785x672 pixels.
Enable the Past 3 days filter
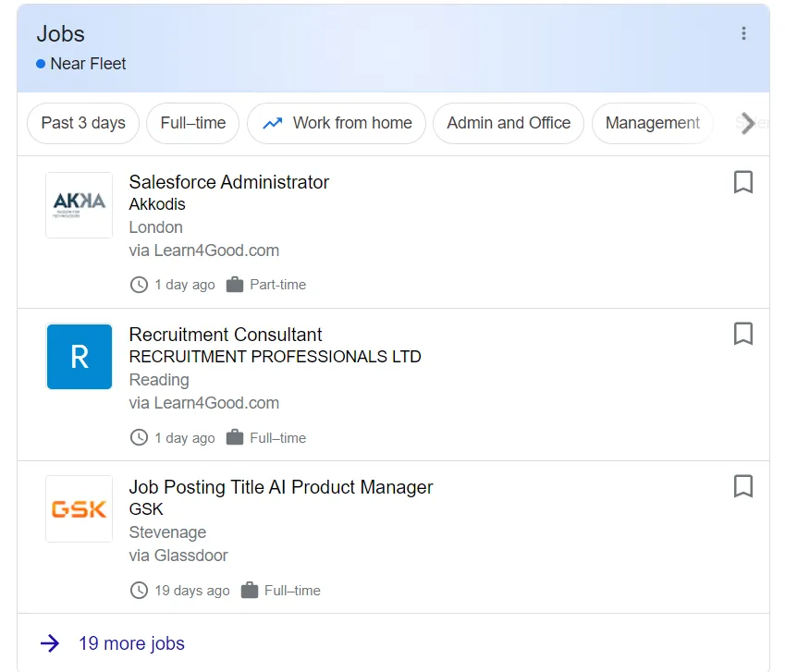(82, 123)
